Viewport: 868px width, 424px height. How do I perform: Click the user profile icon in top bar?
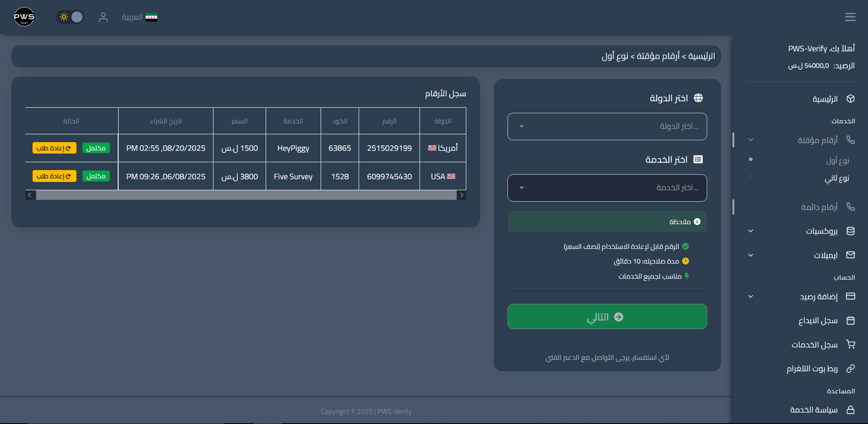pos(103,17)
